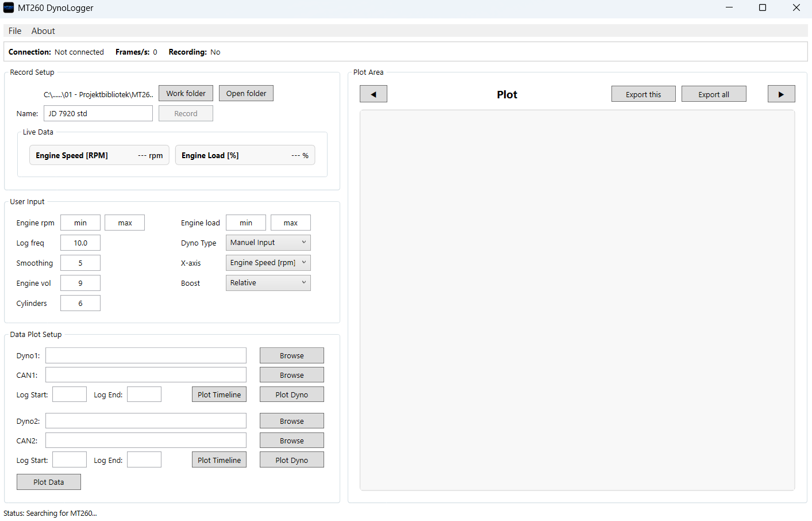Focus the Dyno1 path field
The height and width of the screenshot is (521, 812).
[146, 355]
